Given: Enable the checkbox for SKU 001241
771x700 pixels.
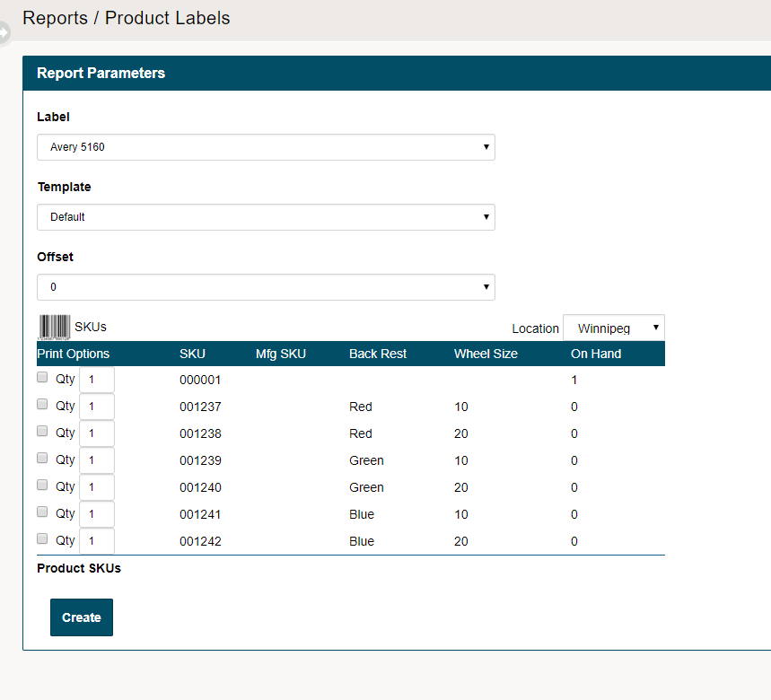Looking at the screenshot, I should 41,510.
